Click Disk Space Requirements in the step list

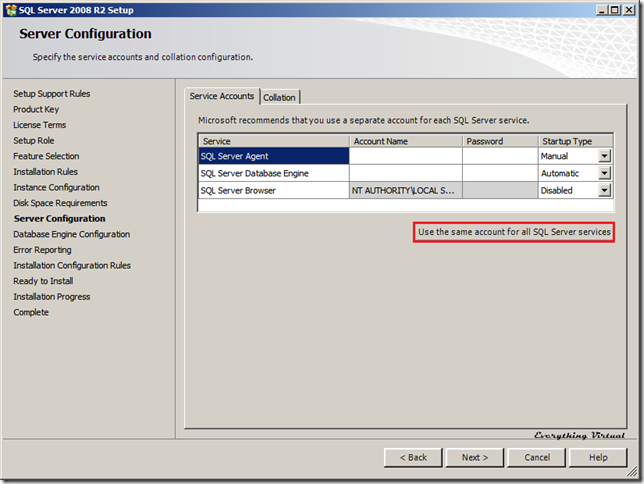click(60, 203)
